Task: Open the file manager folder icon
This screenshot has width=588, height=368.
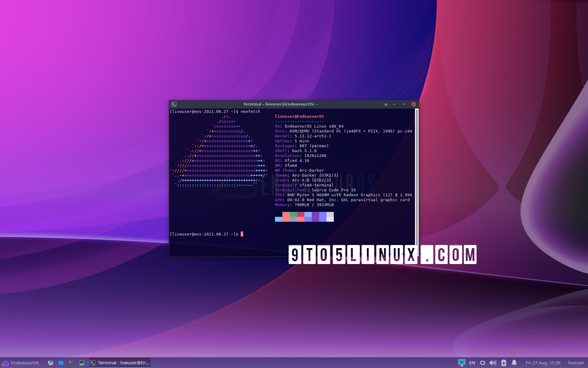Action: 61,363
